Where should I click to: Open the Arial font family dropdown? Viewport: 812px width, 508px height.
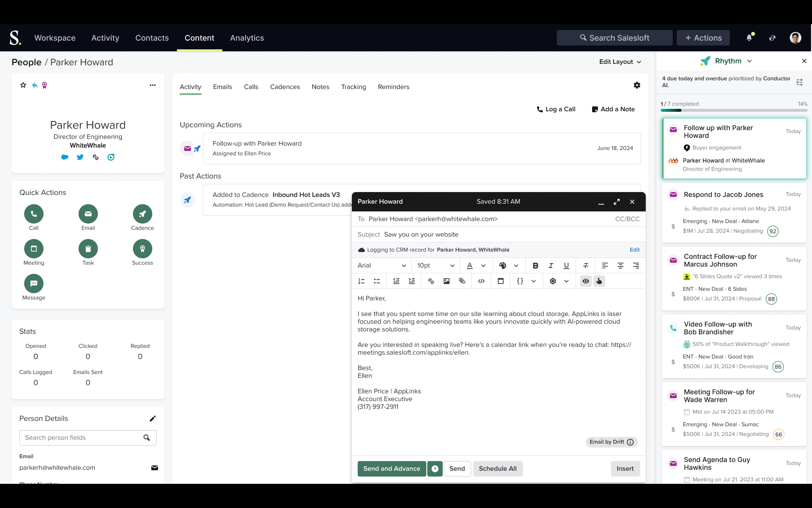[x=381, y=266]
